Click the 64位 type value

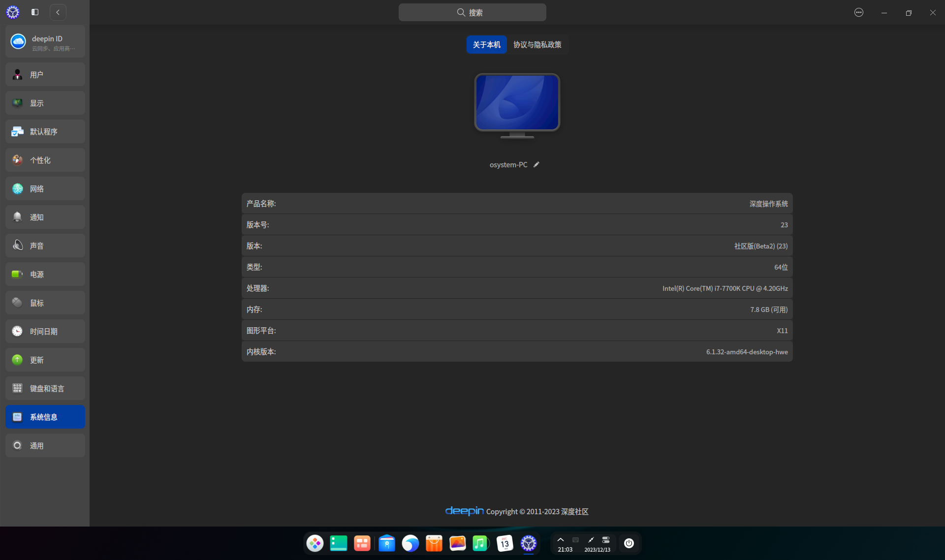[781, 267]
